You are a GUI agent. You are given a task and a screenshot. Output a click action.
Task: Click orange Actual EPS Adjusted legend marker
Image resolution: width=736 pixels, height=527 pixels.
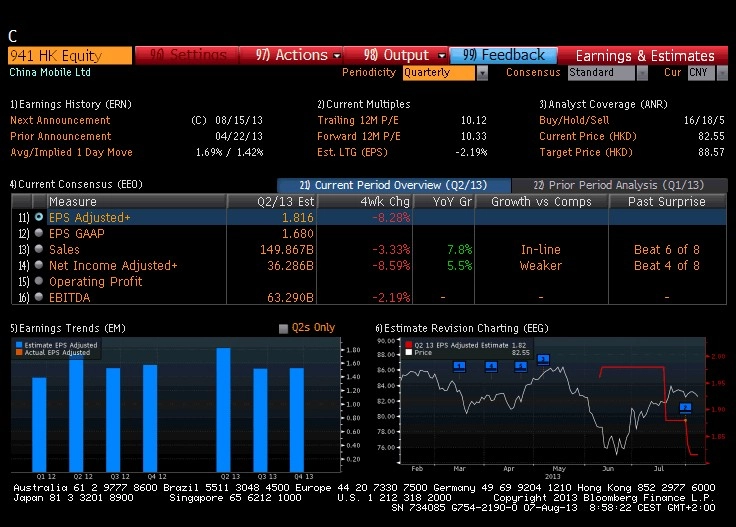tap(19, 352)
